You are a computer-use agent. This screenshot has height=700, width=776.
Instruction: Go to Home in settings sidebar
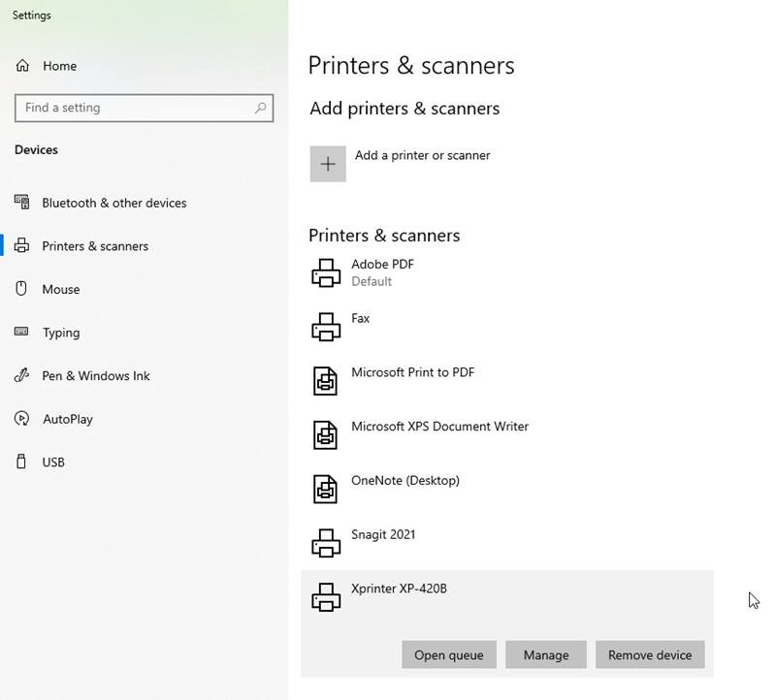coord(59,66)
